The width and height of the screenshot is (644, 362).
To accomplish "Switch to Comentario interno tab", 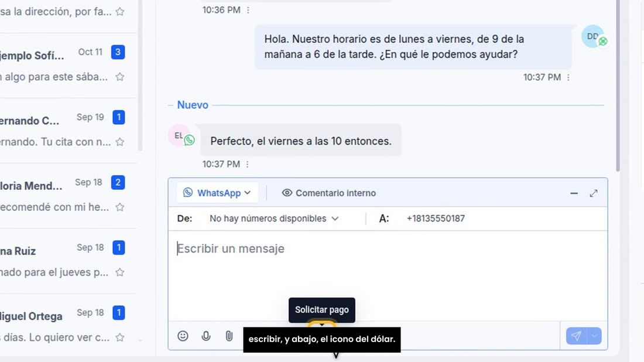I will (x=328, y=193).
